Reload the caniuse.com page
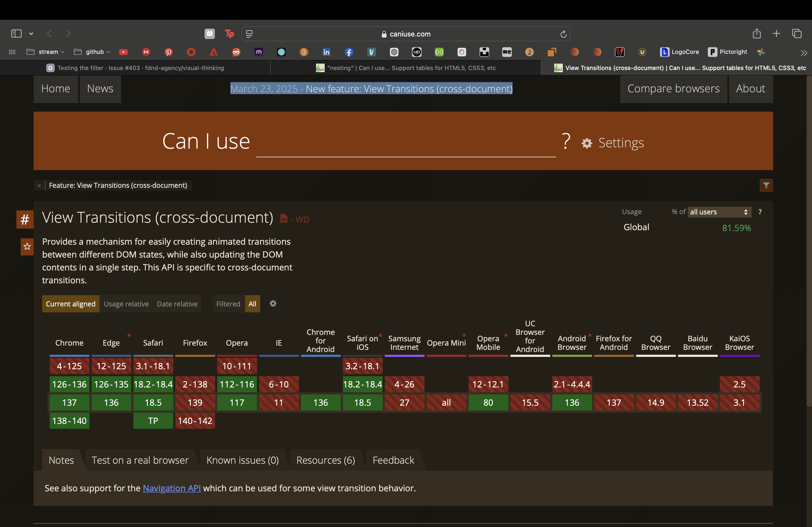812x527 pixels. [x=563, y=34]
